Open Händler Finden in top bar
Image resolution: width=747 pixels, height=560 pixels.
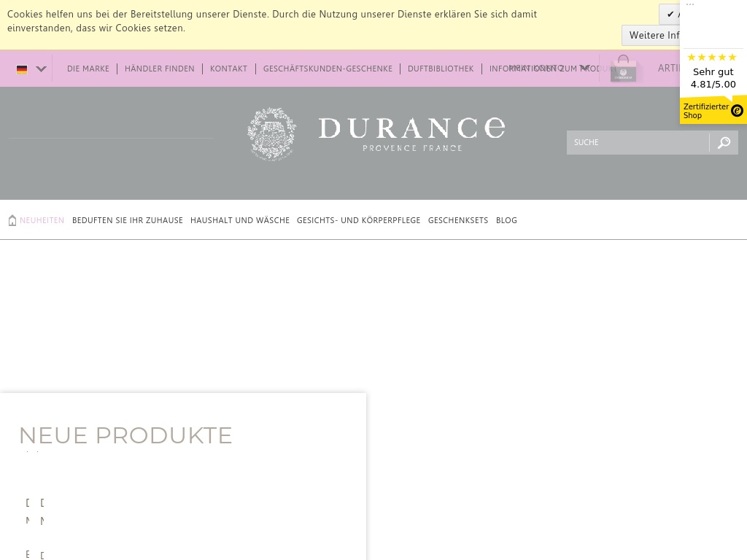(x=159, y=69)
